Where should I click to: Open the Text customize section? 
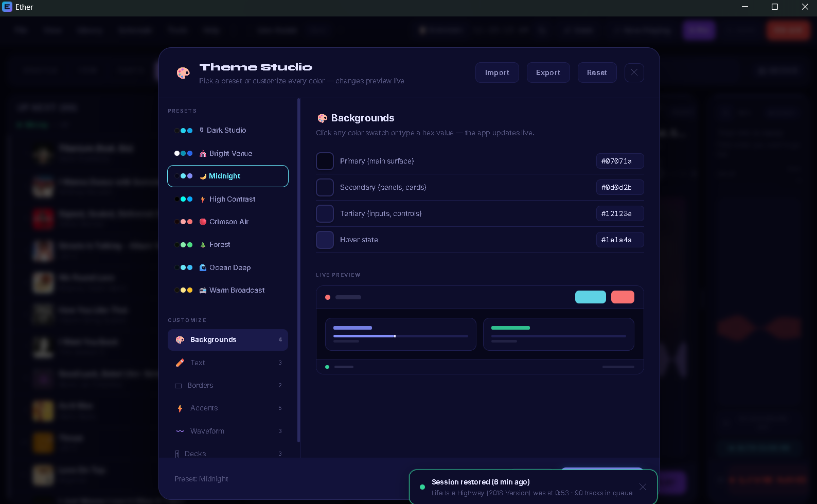click(x=228, y=363)
